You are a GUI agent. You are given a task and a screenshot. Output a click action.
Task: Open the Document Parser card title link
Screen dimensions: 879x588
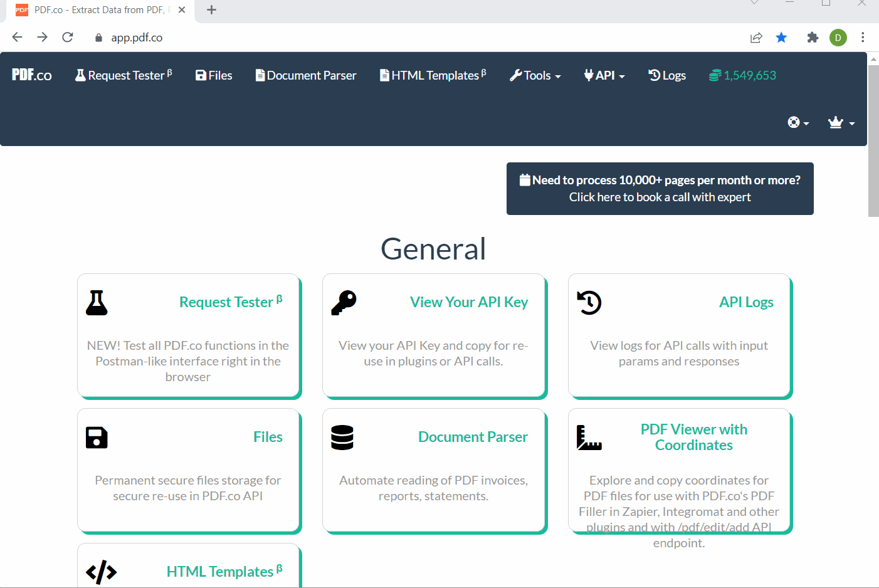click(x=473, y=437)
